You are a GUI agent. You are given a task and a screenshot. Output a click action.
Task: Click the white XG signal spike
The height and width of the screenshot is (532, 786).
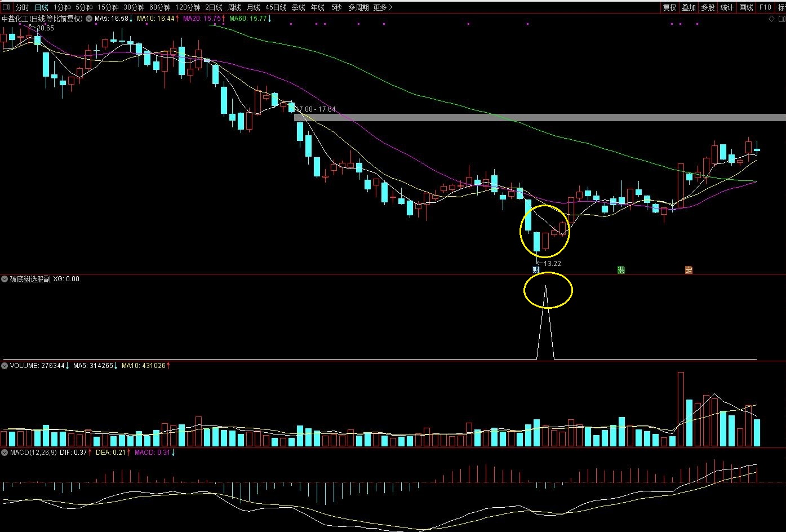pyautogui.click(x=545, y=322)
